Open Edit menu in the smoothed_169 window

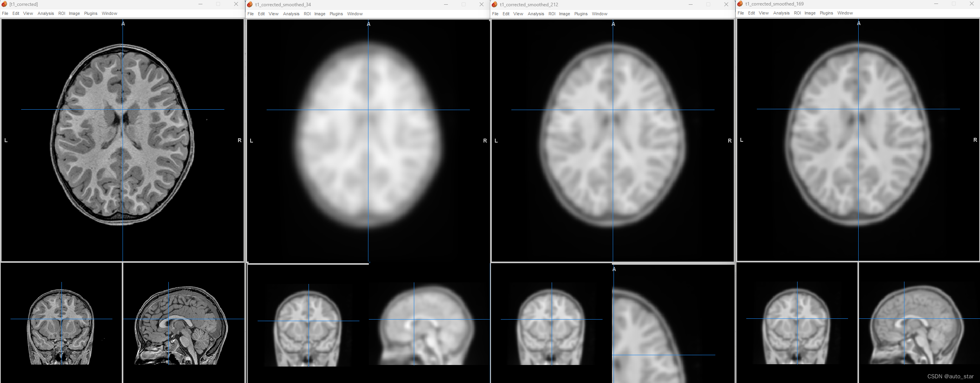click(751, 13)
